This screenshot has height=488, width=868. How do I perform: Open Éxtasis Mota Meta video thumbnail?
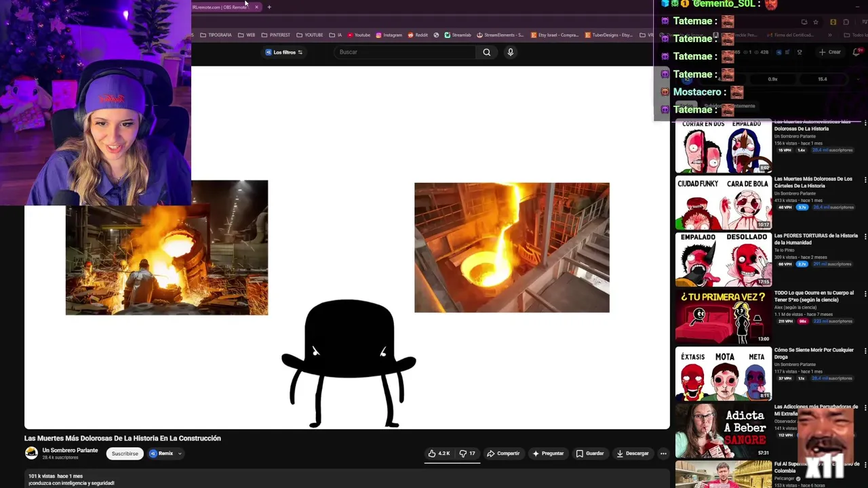coord(723,374)
